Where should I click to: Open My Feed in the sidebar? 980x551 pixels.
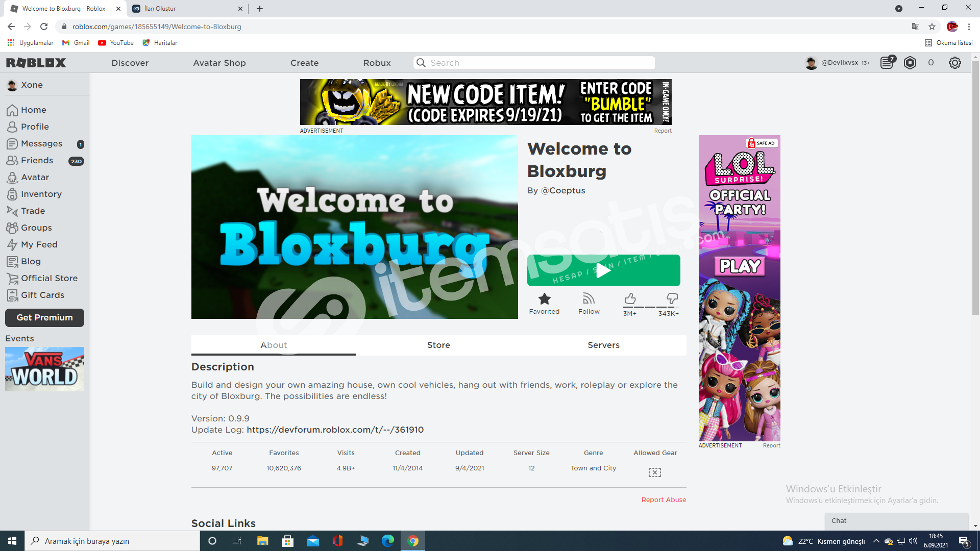(x=39, y=244)
